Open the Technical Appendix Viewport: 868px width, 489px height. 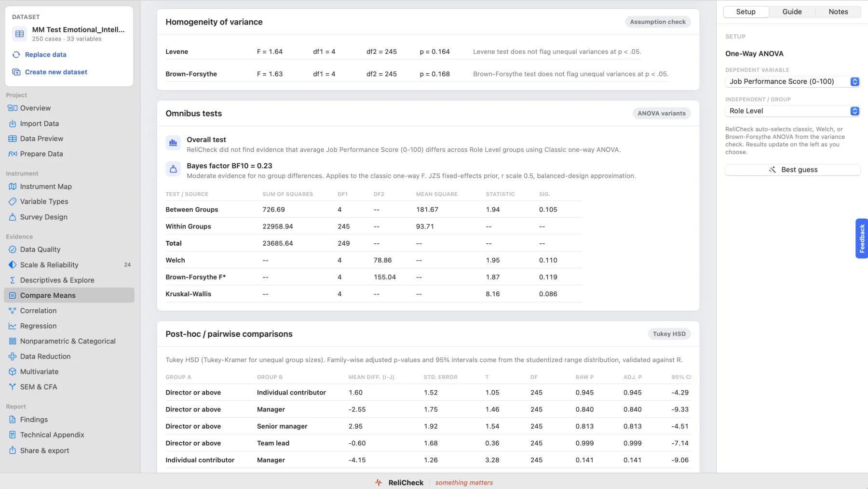coord(69,435)
